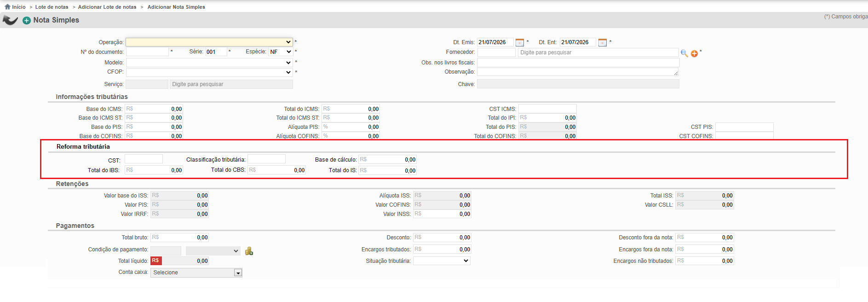Open calendar picker for Dt. Ent
This screenshot has width=868, height=302.
(x=603, y=42)
